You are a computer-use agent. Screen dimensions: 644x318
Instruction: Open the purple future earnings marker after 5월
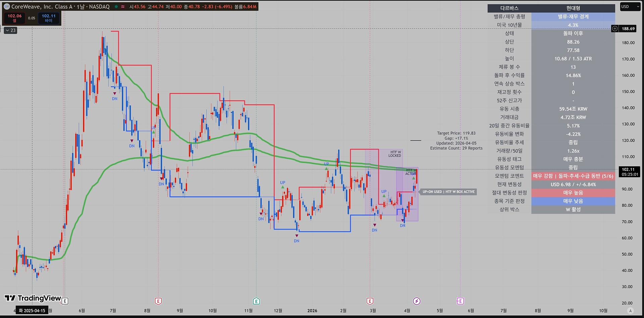[x=460, y=301]
